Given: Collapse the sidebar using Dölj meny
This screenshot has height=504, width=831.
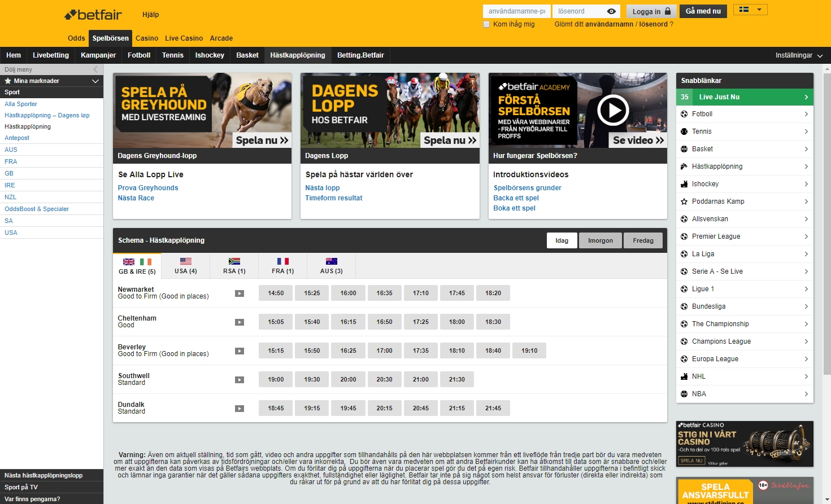Looking at the screenshot, I should (x=95, y=69).
